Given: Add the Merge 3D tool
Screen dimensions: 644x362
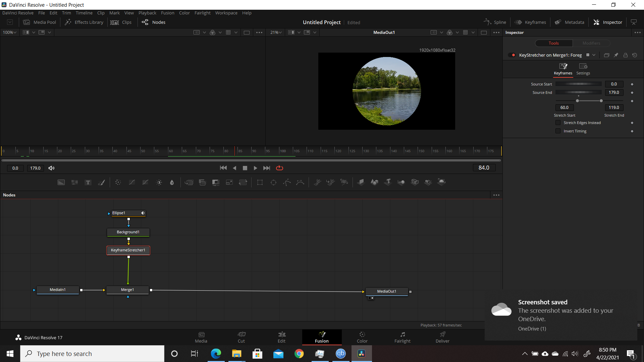Looking at the screenshot, I should (x=401, y=182).
